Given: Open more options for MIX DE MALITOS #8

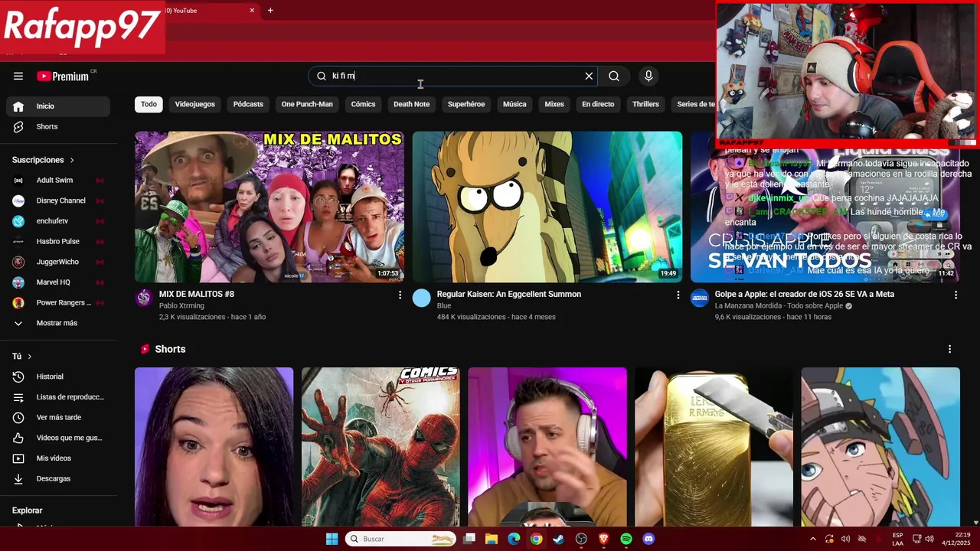Looking at the screenshot, I should tap(400, 295).
